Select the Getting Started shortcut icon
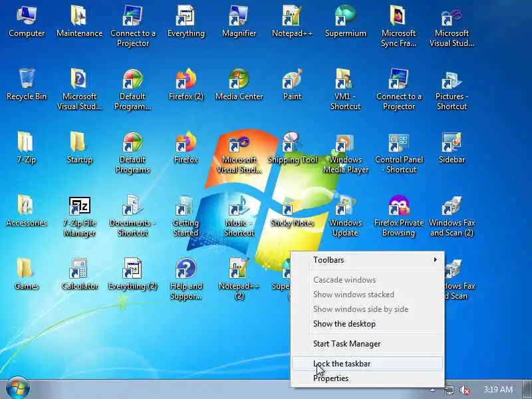 point(186,216)
